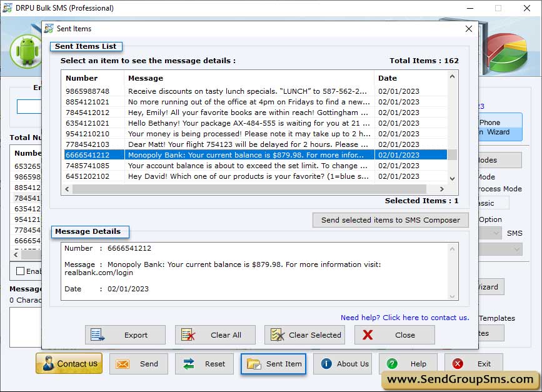
Task: Select sent item row for 8854121021
Action: tap(256, 102)
